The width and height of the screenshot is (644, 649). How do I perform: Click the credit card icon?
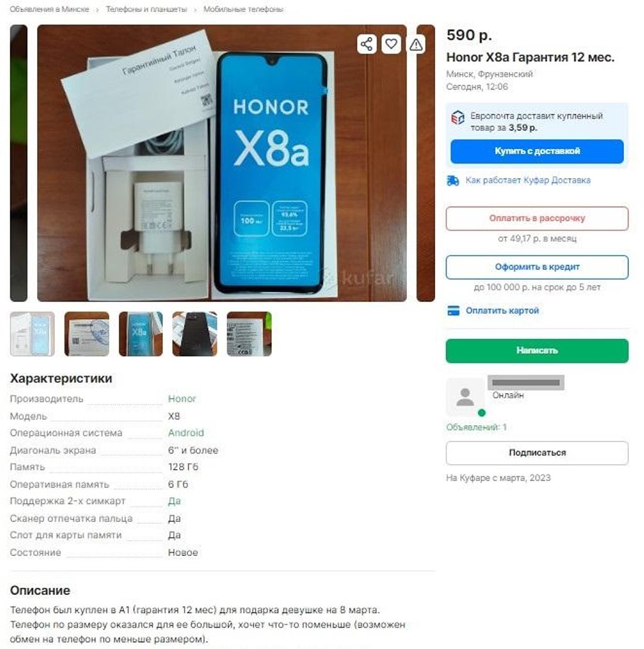point(453,311)
